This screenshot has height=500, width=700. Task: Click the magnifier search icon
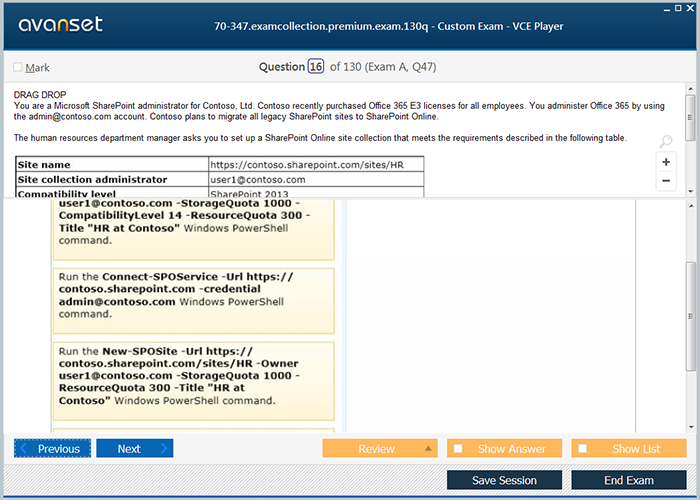(666, 141)
